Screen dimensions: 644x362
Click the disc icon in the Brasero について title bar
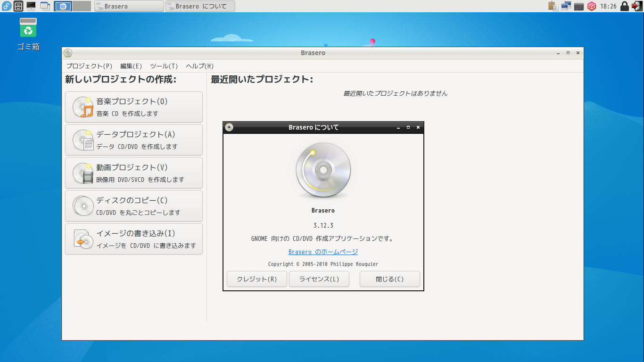[x=229, y=127]
